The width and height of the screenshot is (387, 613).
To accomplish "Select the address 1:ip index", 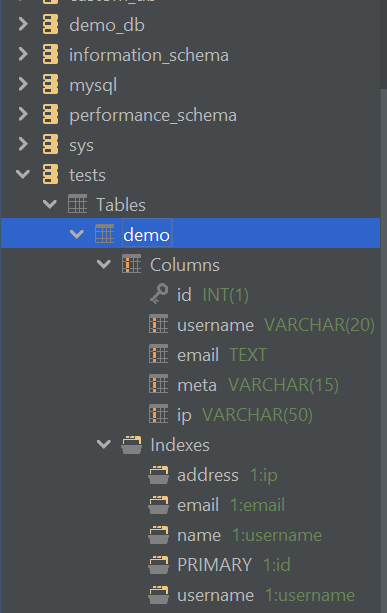I will (227, 475).
